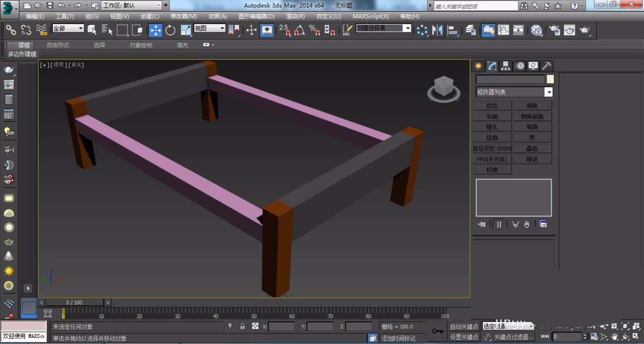Activate the Select Object cursor tool
This screenshot has height=344, width=644.
tap(91, 30)
